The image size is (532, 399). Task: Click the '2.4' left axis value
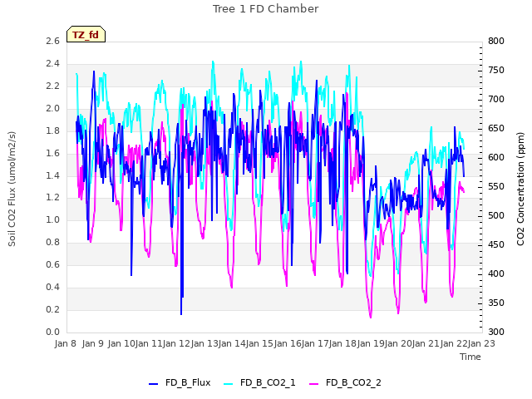coord(52,64)
